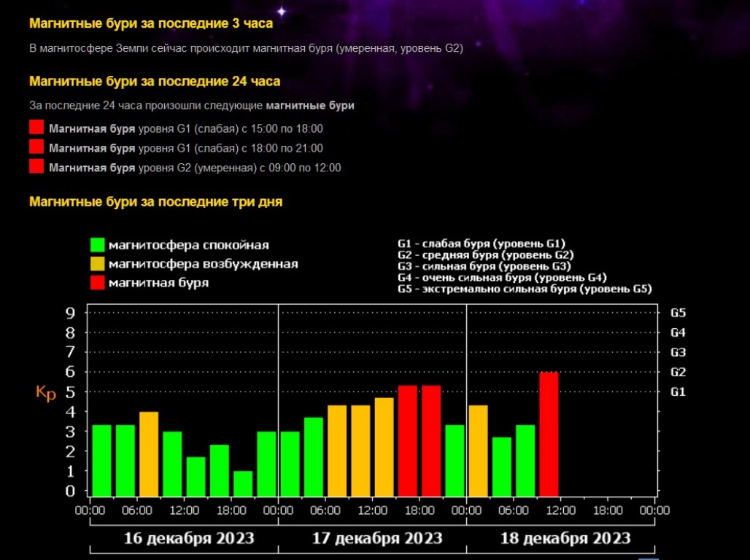Viewport: 750px width, 560px height.
Task: Click the '18 декабря 2023' date label
Action: 565,539
